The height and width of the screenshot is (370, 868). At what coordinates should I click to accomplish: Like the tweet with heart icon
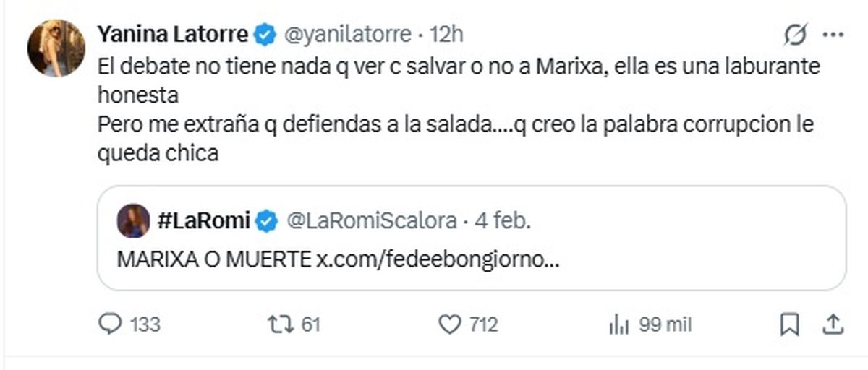coord(451,325)
